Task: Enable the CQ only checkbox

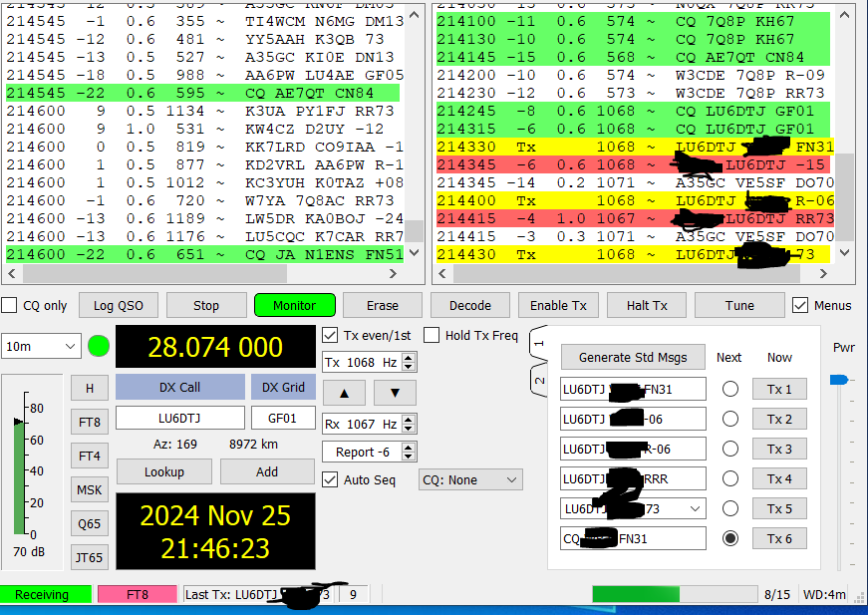Action: point(10,306)
